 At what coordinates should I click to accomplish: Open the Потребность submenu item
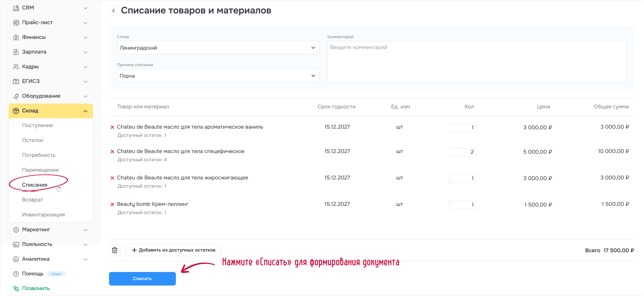click(x=39, y=155)
